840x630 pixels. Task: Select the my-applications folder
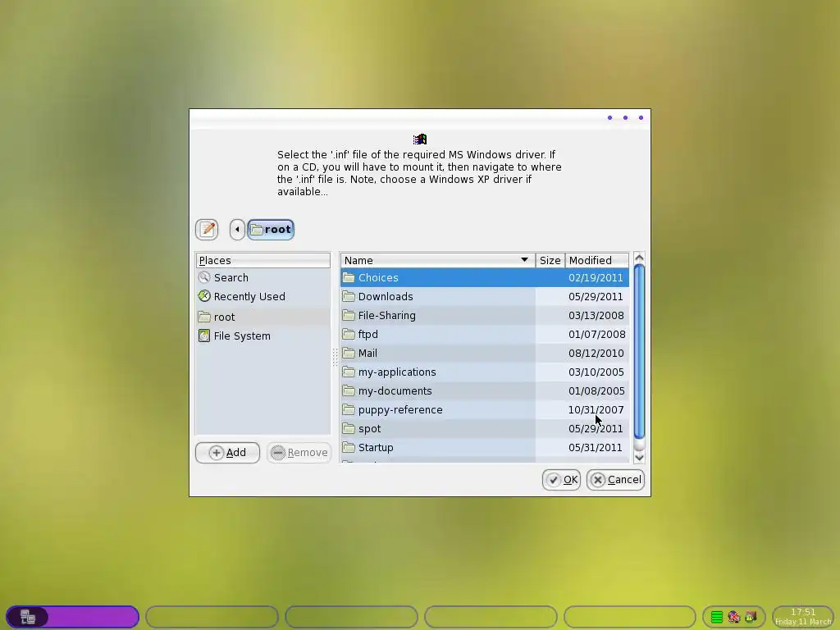point(484,372)
